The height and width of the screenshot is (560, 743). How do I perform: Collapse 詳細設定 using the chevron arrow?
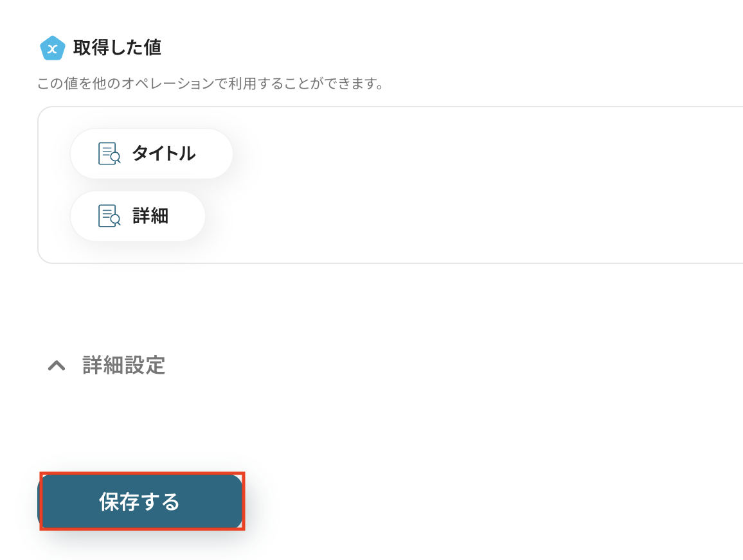(x=57, y=365)
